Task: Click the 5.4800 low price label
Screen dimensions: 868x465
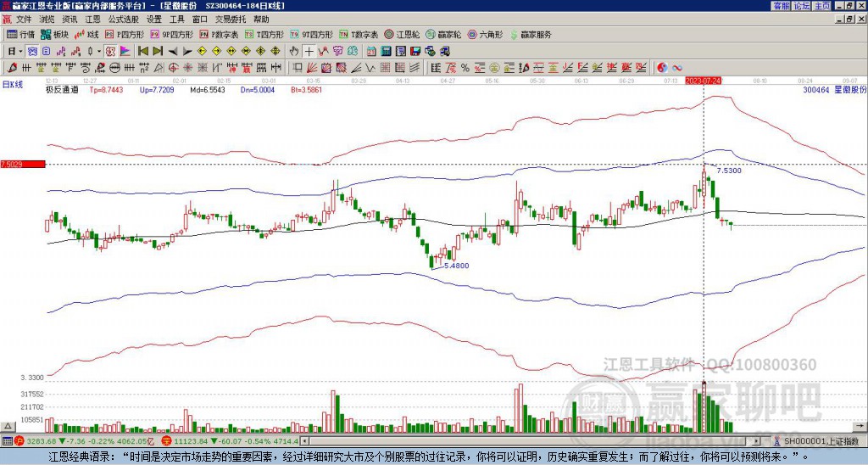Action: tap(456, 266)
